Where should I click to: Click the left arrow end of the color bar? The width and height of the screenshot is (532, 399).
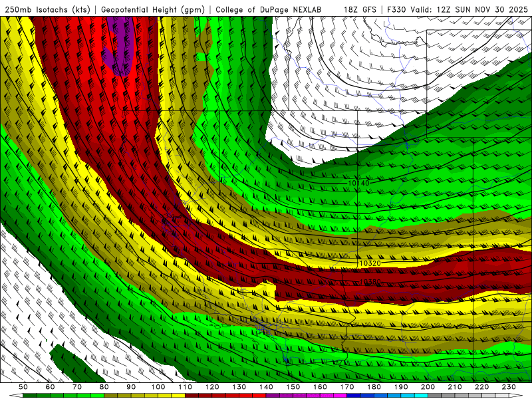pos(16,396)
